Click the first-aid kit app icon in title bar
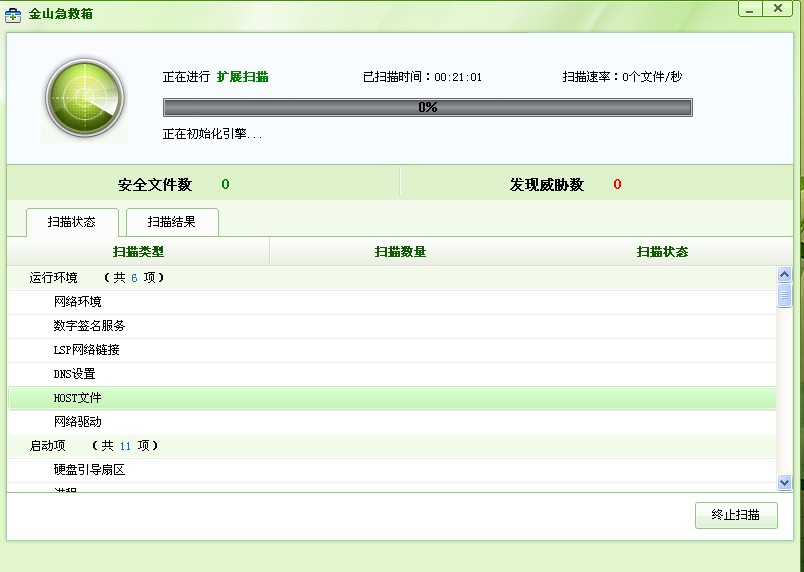Image resolution: width=804 pixels, height=572 pixels. pyautogui.click(x=13, y=14)
